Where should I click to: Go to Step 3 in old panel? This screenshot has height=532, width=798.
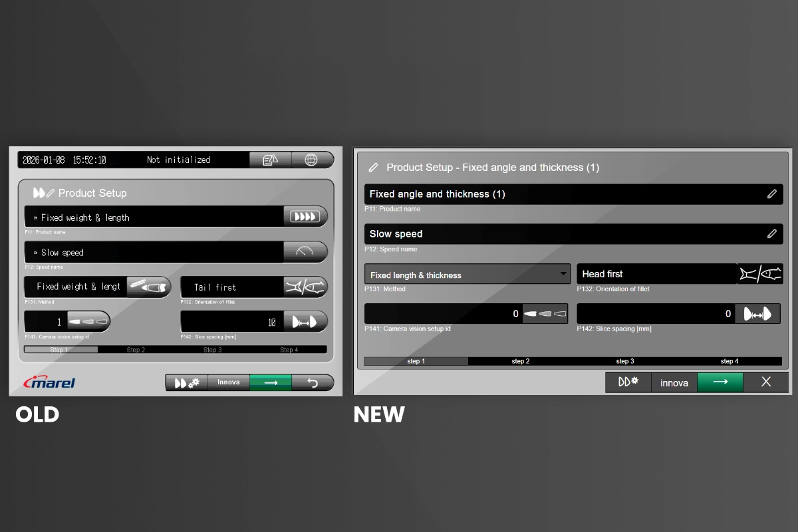click(213, 350)
